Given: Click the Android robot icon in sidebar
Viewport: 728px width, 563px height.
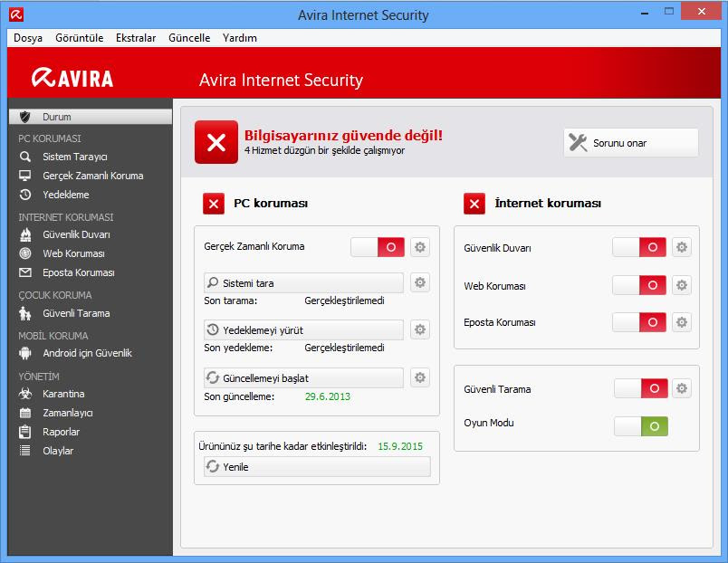Looking at the screenshot, I should 25,353.
